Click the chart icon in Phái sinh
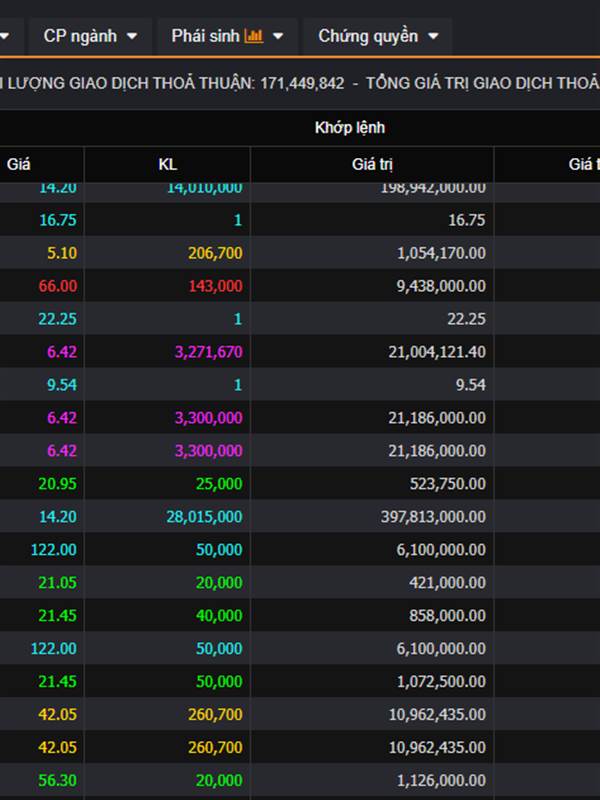This screenshot has width=600, height=800. (x=254, y=36)
